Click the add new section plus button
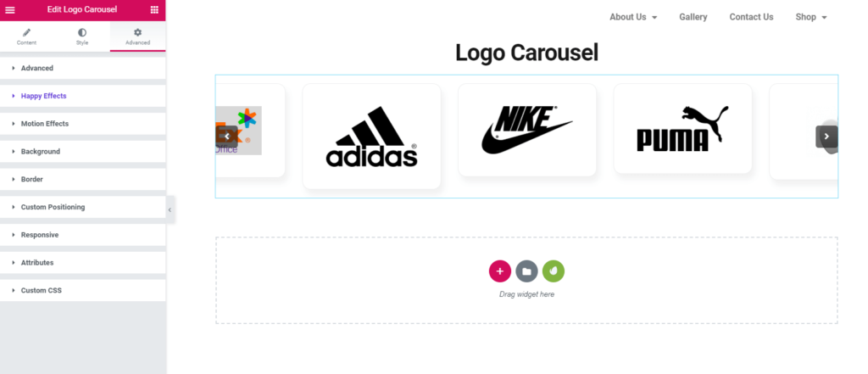This screenshot has width=868, height=374. [x=499, y=271]
